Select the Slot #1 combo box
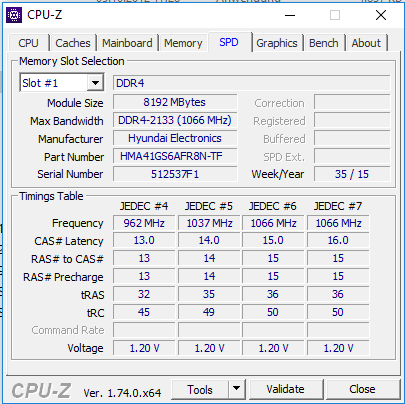The image size is (405, 404). tap(62, 83)
